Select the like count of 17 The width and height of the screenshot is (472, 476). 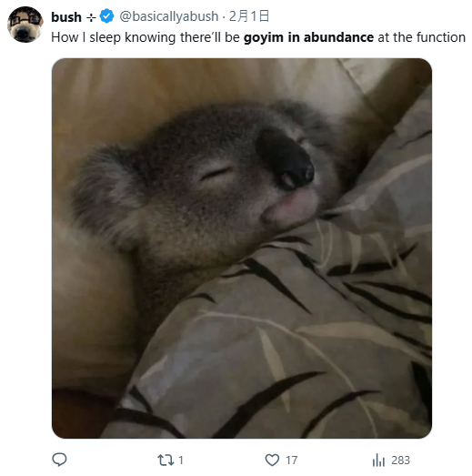[x=292, y=461]
